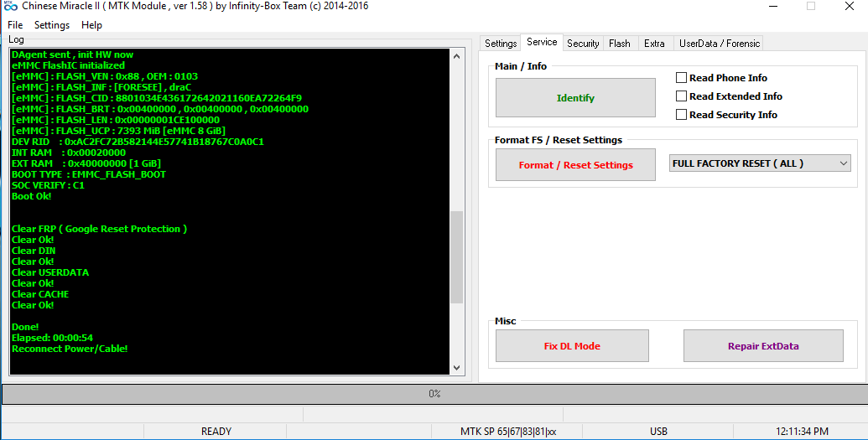Click 'Clear DIN' log line
This screenshot has height=440, width=868.
point(34,251)
